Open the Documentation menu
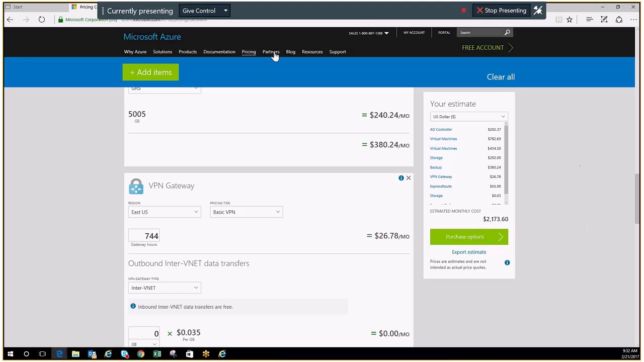This screenshot has width=644, height=362. click(219, 52)
